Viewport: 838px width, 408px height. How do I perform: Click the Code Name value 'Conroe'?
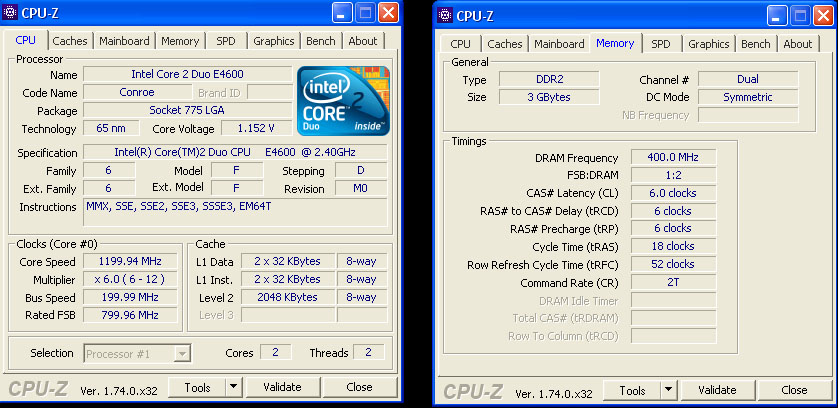[x=137, y=93]
